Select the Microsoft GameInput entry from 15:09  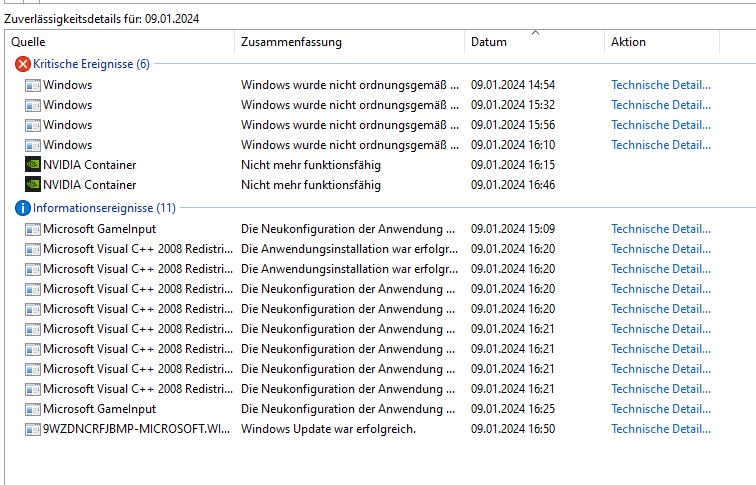click(100, 229)
